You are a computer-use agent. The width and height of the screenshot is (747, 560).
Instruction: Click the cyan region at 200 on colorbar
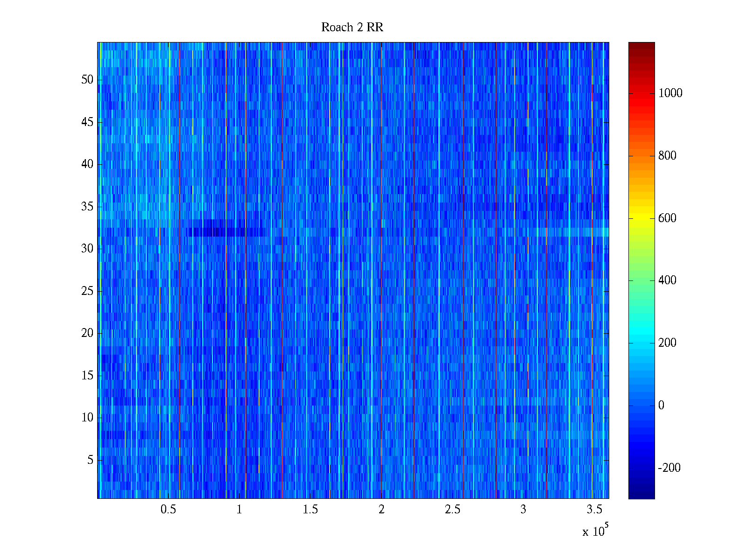tap(641, 343)
